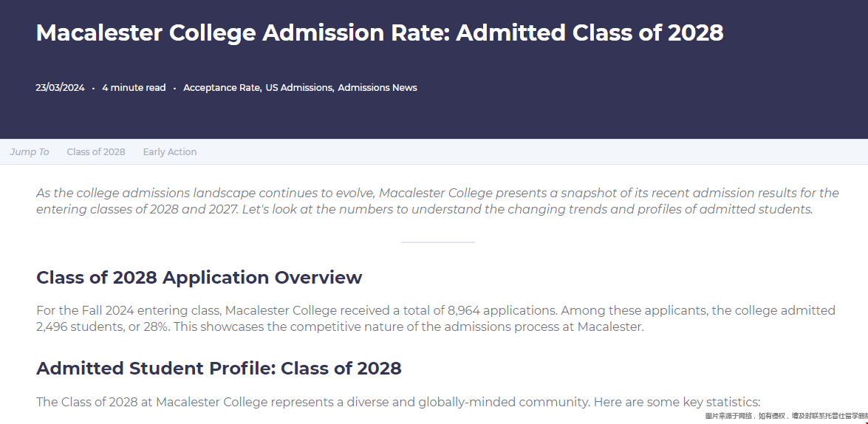
Task: Click the 23/03/2024 publish date
Action: tap(61, 87)
